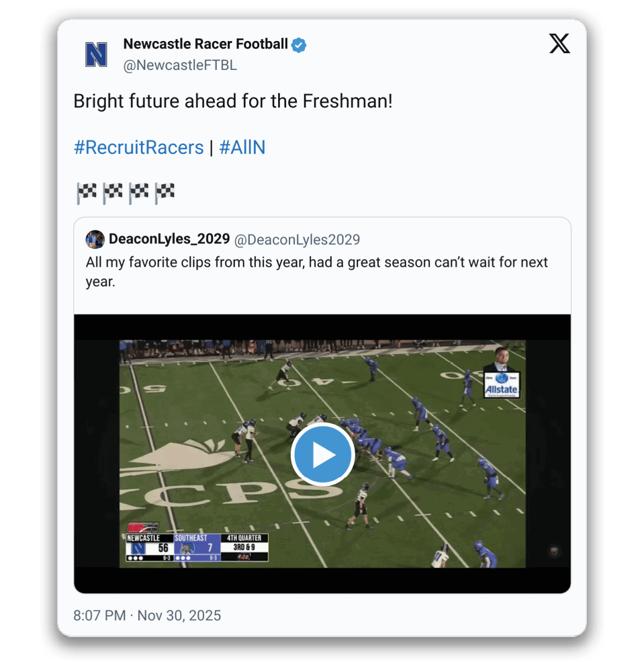644x666 pixels.
Task: Open the DeaconLyles_2029 display name
Action: (169, 239)
